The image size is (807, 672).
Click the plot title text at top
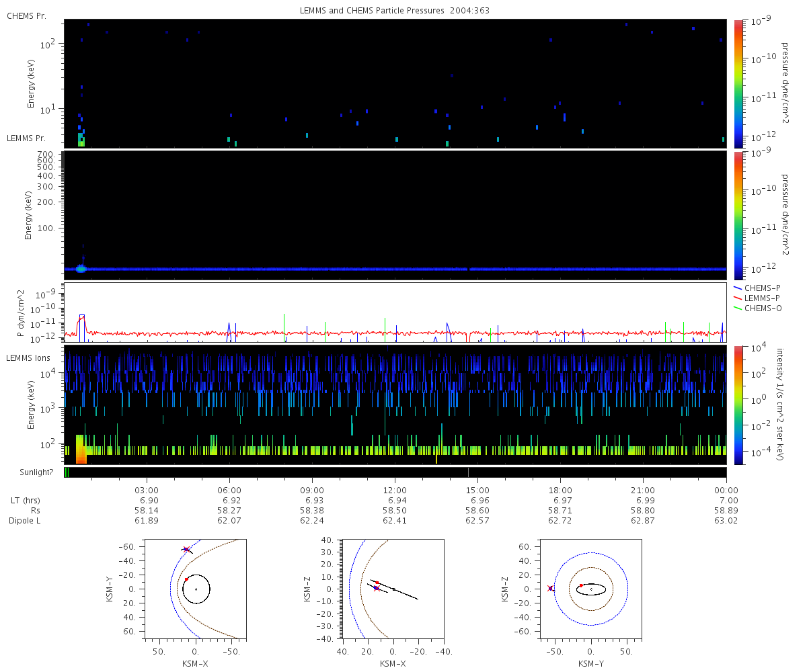tap(395, 11)
